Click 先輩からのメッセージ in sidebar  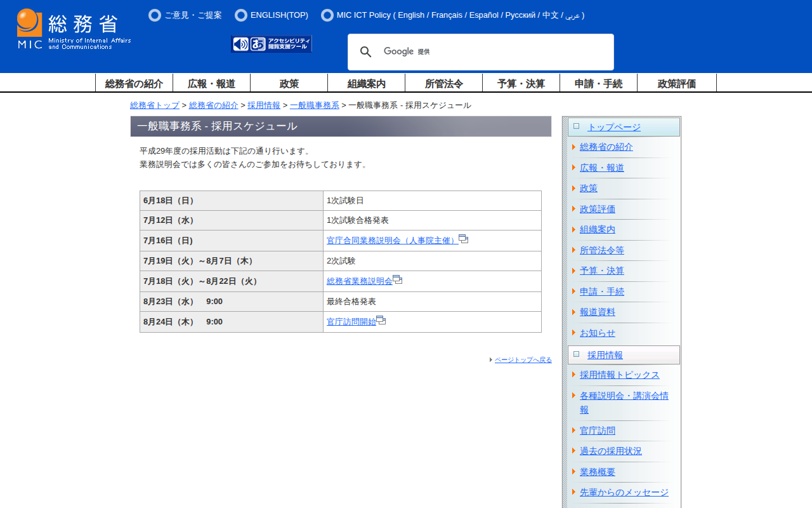click(x=624, y=493)
